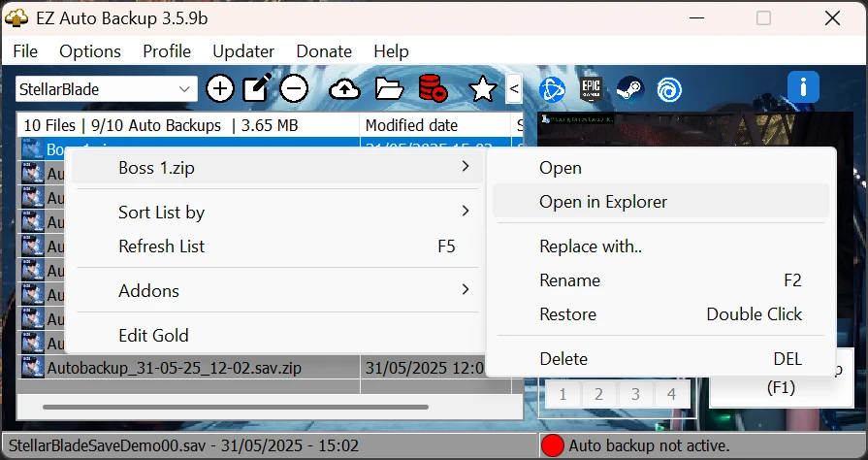Click the horizontal scrollbar of the file list
The height and width of the screenshot is (460, 868).
tap(236, 408)
